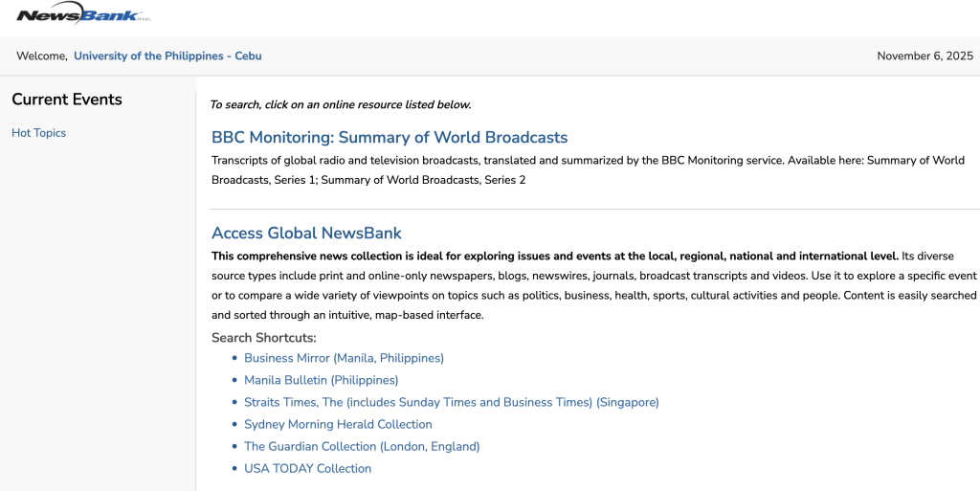Click the 'Welcome,' label in the header
This screenshot has width=980, height=491.
[x=42, y=56]
